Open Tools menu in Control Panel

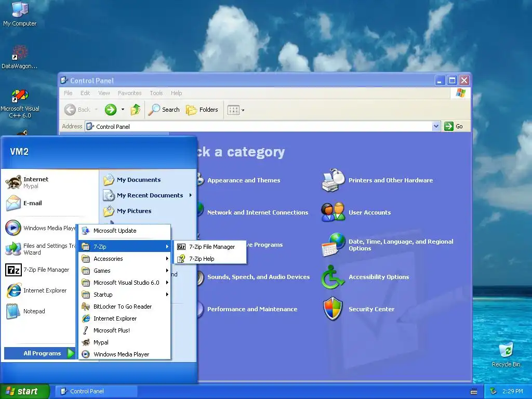(156, 93)
